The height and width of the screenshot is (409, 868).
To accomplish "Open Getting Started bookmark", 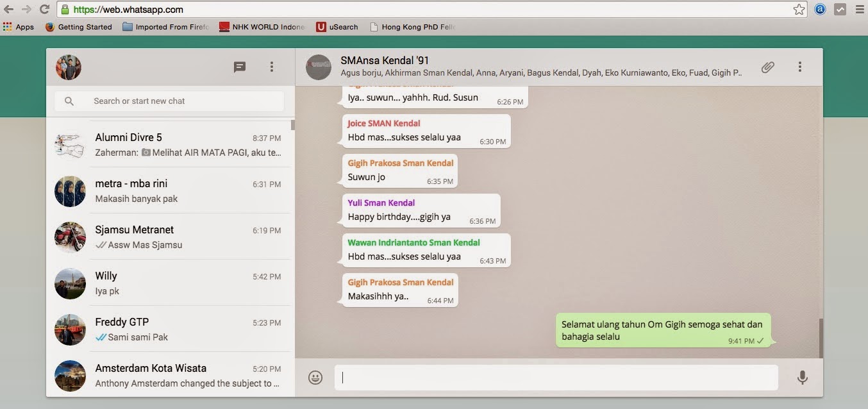I will coord(79,27).
